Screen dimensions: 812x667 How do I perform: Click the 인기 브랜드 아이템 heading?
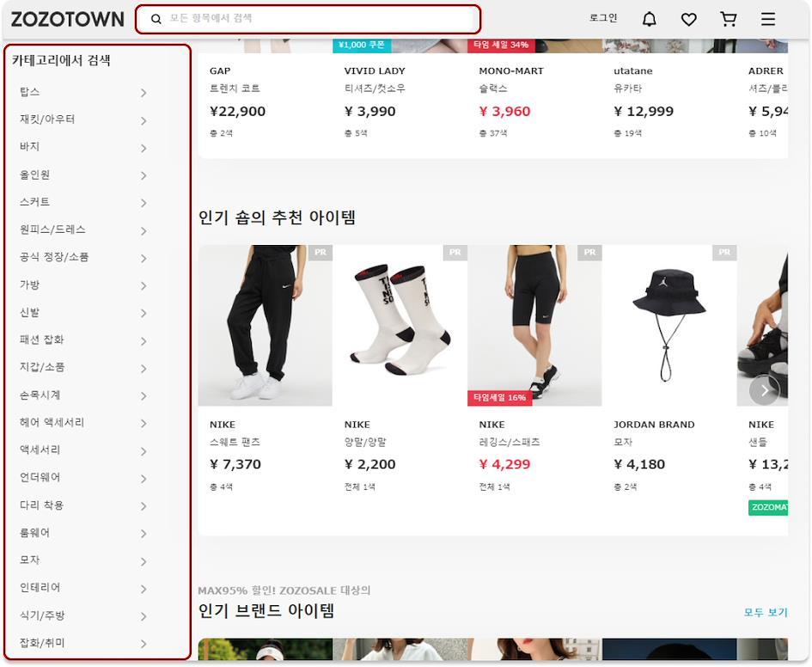click(266, 611)
